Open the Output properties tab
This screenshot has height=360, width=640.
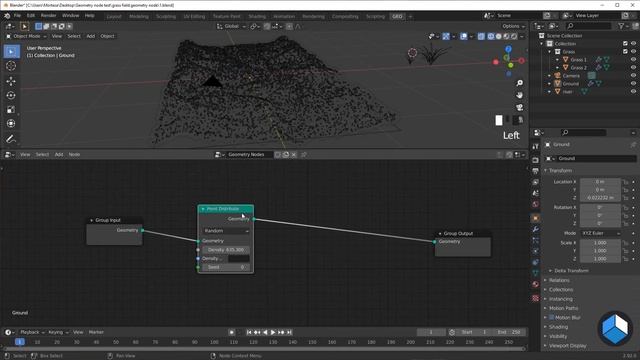click(536, 171)
